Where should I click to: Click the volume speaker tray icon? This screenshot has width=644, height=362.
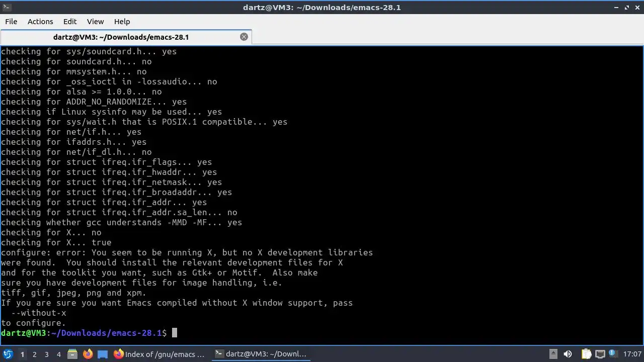tap(568, 354)
